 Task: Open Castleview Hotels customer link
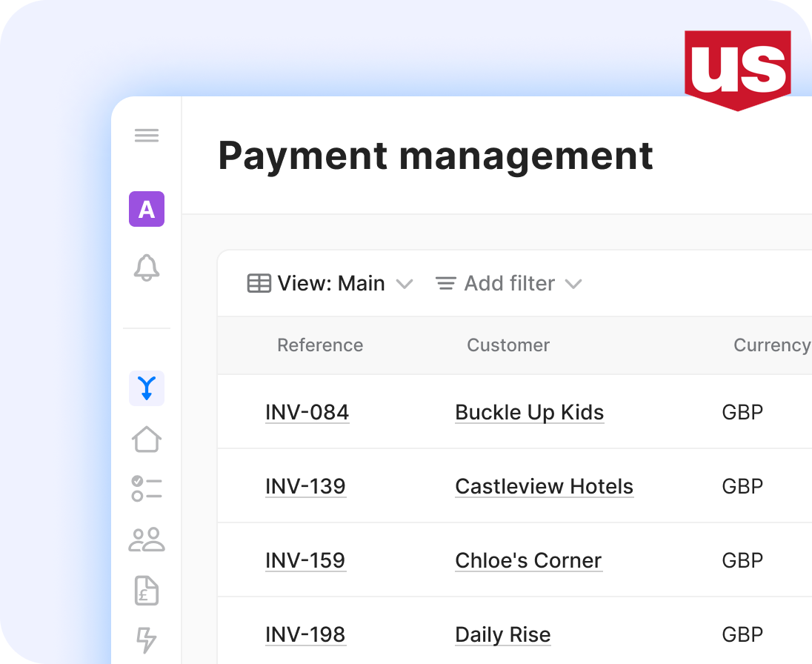tap(544, 487)
